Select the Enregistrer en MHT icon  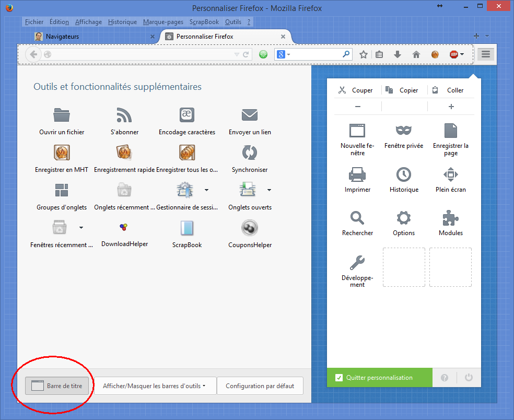click(x=62, y=153)
